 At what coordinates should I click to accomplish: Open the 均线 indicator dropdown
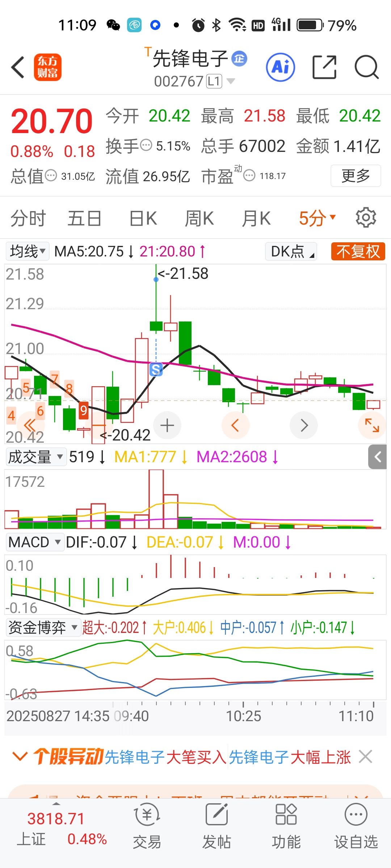click(28, 251)
